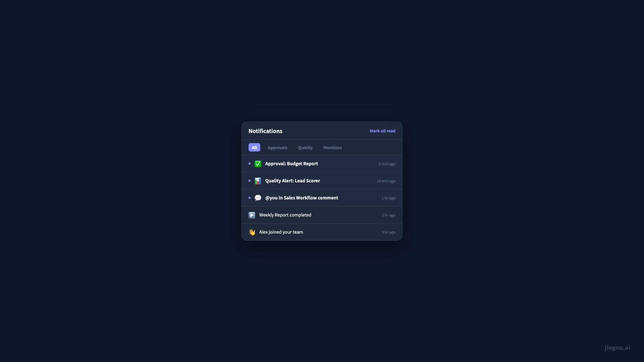
Task: Open the Approval: Budget Report notification
Action: (322, 164)
